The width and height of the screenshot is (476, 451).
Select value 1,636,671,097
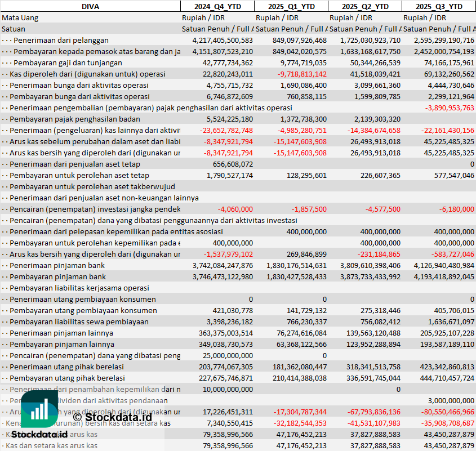tap(451, 321)
